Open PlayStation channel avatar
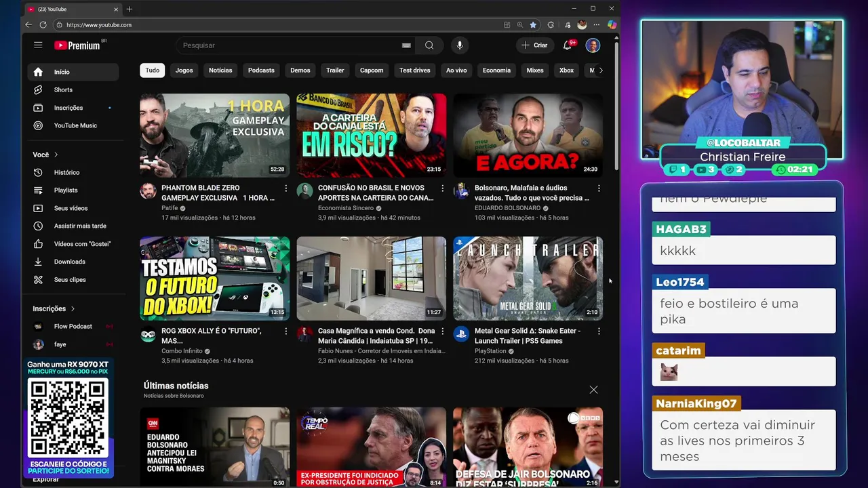Screen dimensions: 868x488 [461, 334]
